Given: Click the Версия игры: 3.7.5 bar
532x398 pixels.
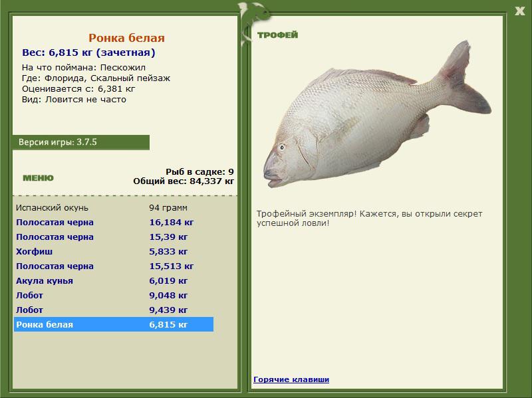Looking at the screenshot, I should [x=80, y=142].
